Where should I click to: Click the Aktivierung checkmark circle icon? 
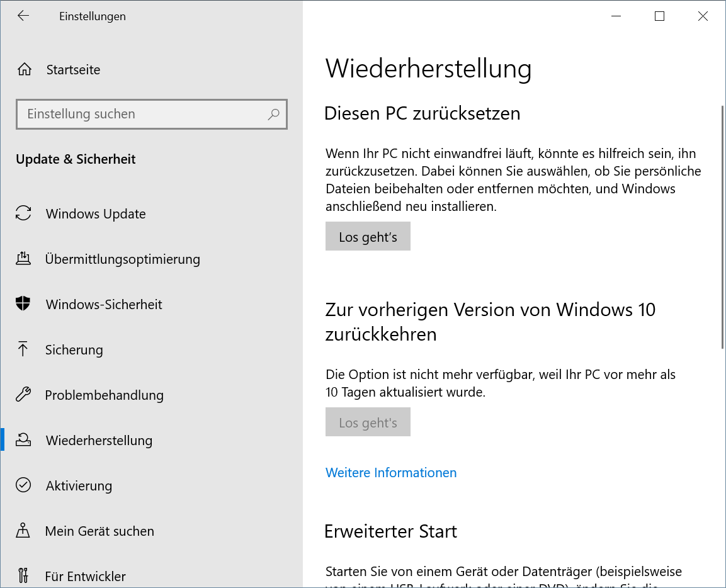pyautogui.click(x=23, y=485)
